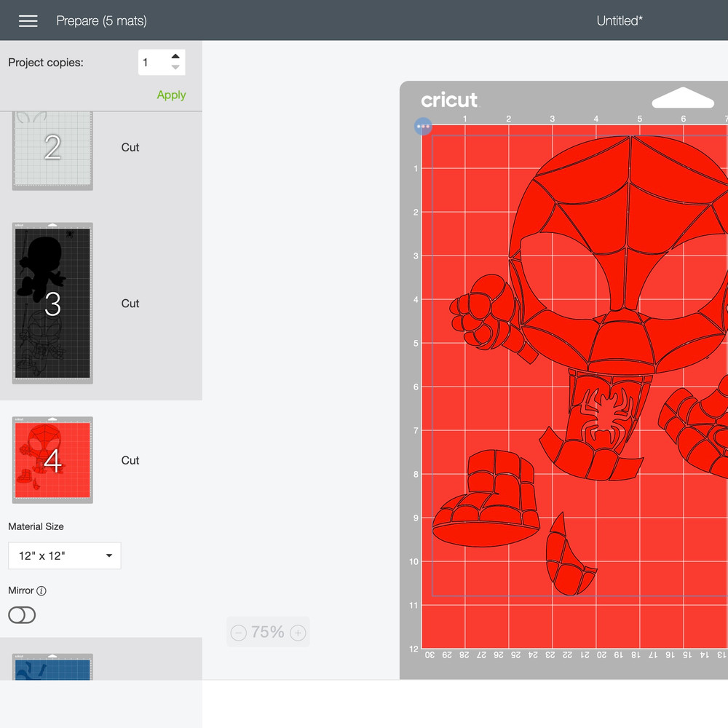
Task: Click the Untitled* project title
Action: 620,21
